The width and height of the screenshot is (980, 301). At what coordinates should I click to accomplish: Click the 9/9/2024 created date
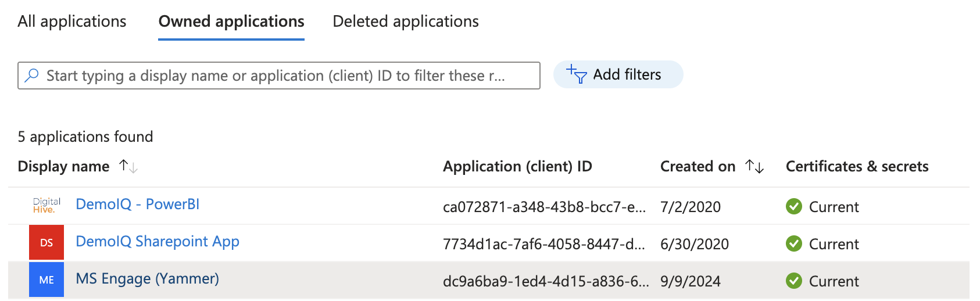point(691,281)
